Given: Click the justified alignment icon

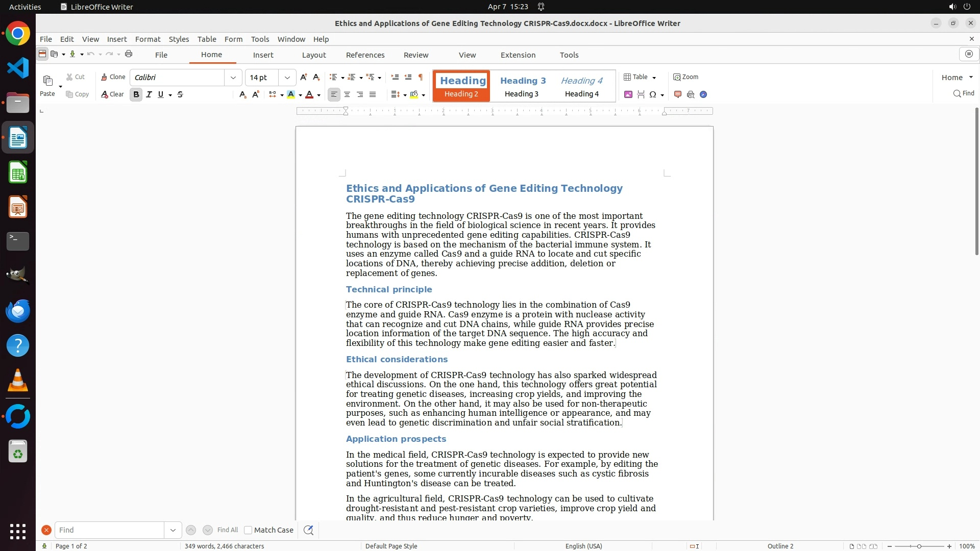Looking at the screenshot, I should pyautogui.click(x=373, y=94).
